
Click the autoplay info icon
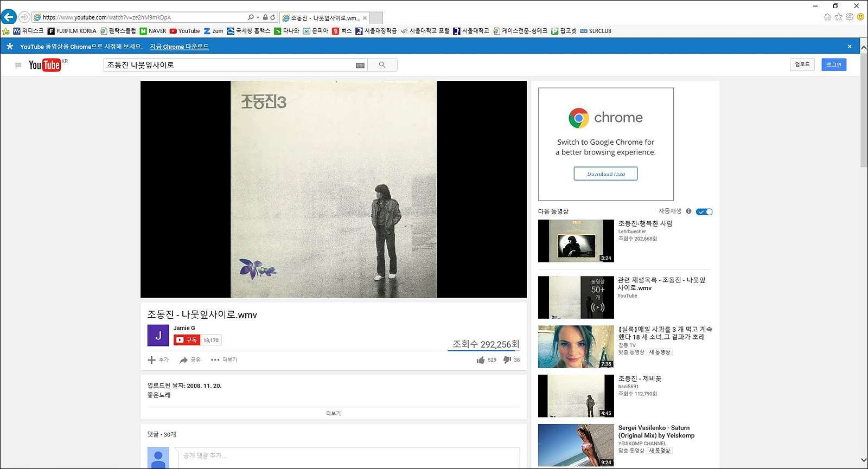tap(688, 211)
